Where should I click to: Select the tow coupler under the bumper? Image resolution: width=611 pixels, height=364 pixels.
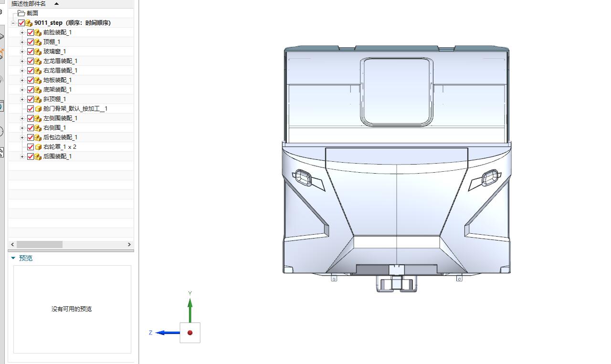click(x=397, y=283)
